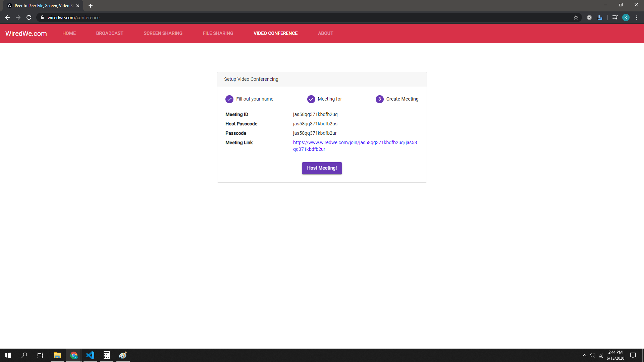This screenshot has width=644, height=362.
Task: Open the SCREEN SHARING menu item
Action: [x=163, y=33]
